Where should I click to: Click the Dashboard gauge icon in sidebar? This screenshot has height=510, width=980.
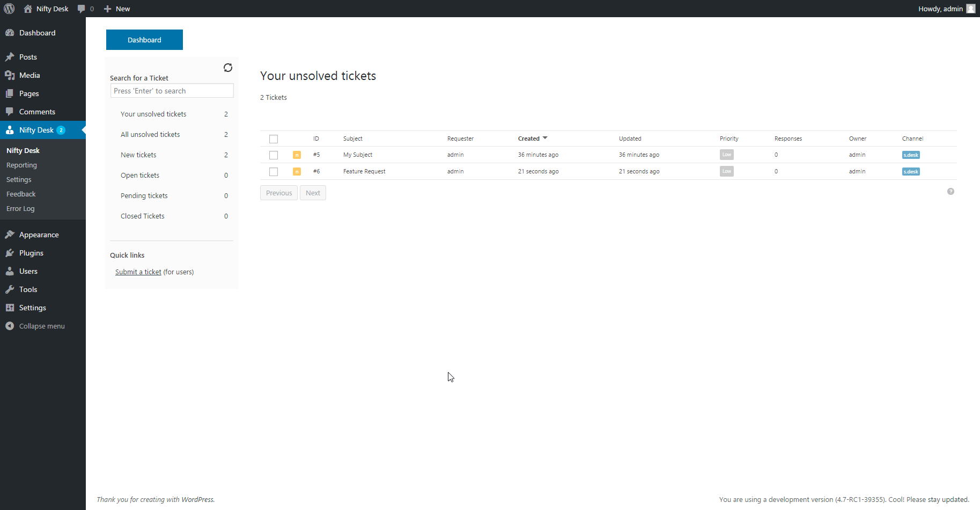click(10, 33)
